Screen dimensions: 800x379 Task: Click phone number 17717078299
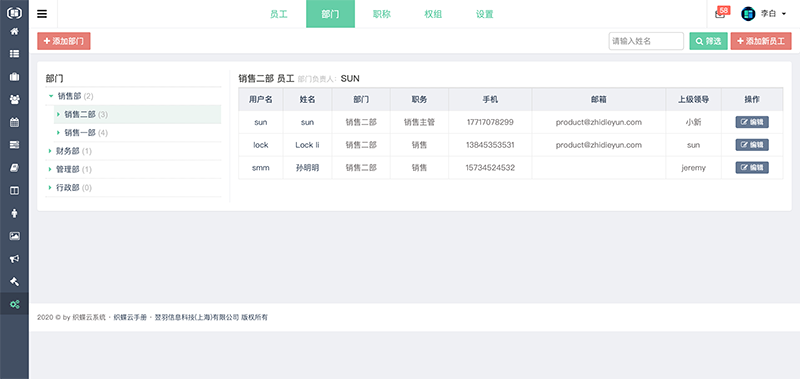point(490,122)
